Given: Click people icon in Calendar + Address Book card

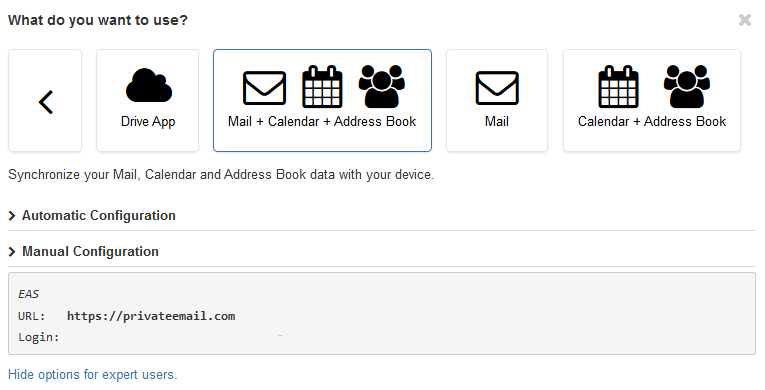Looking at the screenshot, I should tap(686, 86).
